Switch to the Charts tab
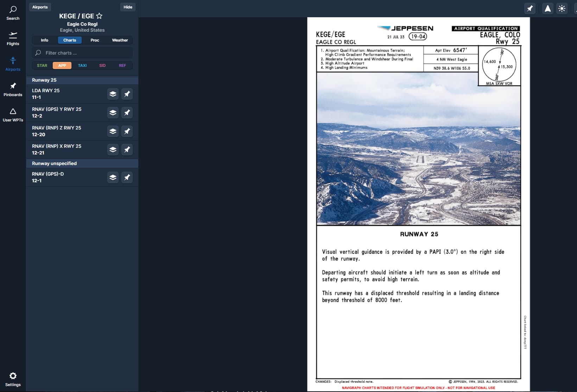The height and width of the screenshot is (392, 577). [x=70, y=40]
